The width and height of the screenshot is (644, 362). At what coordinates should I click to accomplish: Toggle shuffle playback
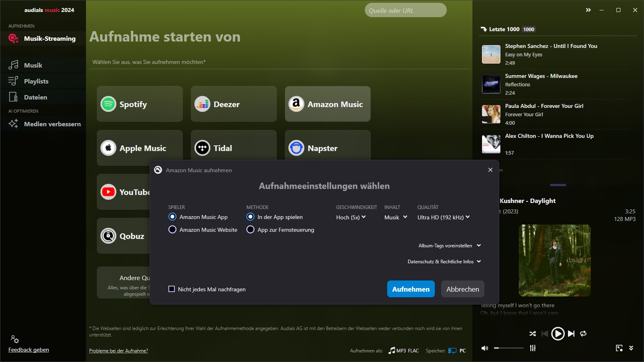(533, 333)
